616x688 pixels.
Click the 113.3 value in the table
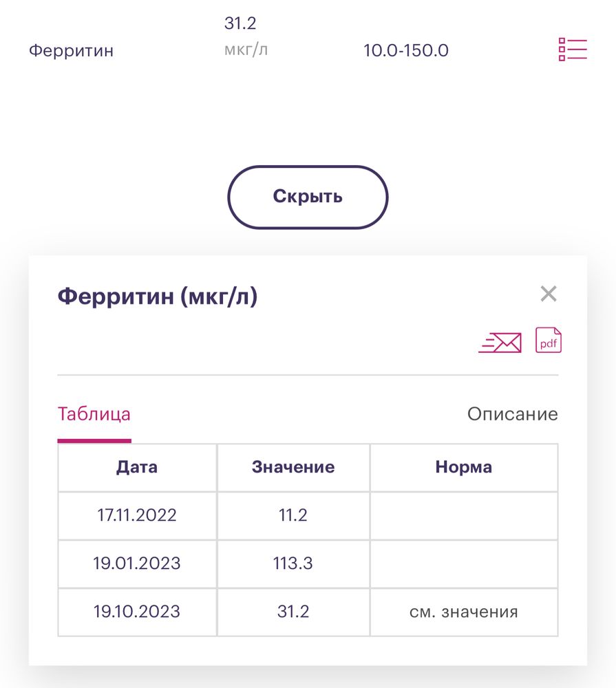point(293,563)
